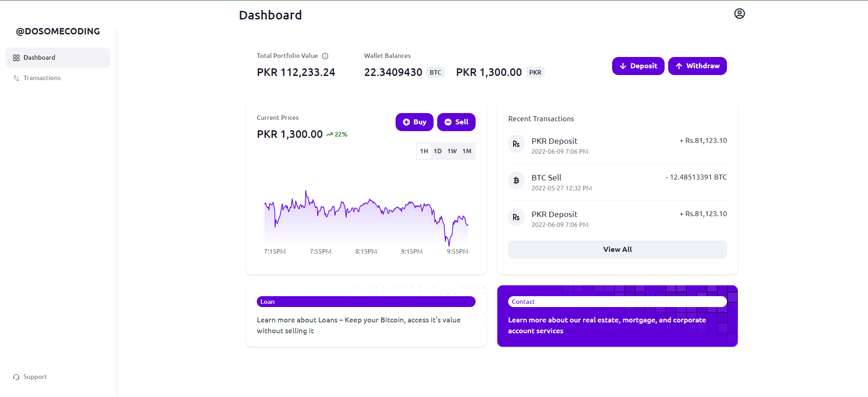Click the Bitcoin icon in BTC Sell row

[x=516, y=180]
